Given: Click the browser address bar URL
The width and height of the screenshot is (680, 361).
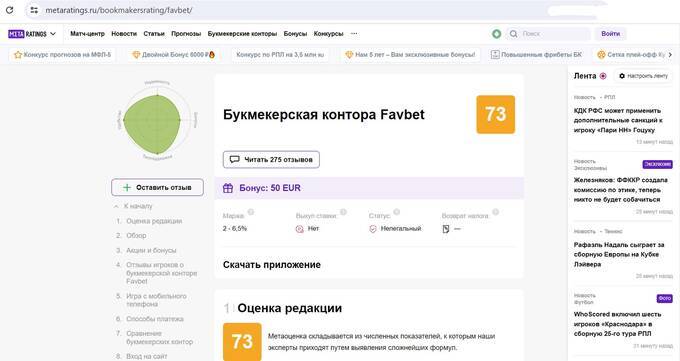Looking at the screenshot, I should click(118, 10).
